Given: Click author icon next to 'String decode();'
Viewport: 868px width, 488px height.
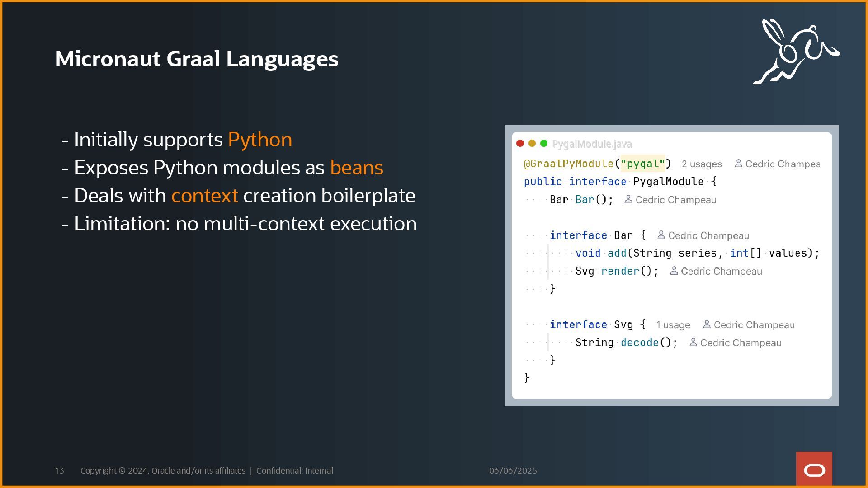Looking at the screenshot, I should [693, 342].
